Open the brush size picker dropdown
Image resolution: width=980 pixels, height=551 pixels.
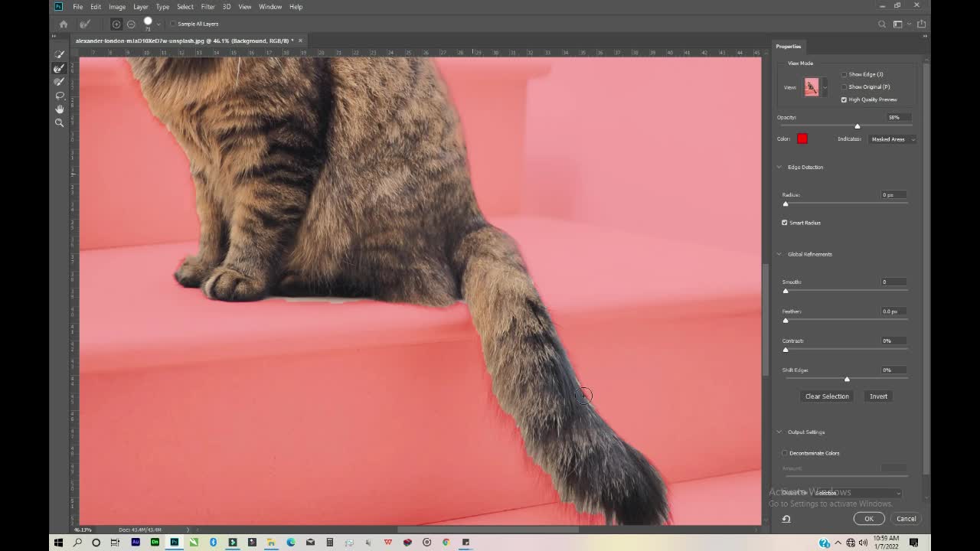[x=158, y=24]
